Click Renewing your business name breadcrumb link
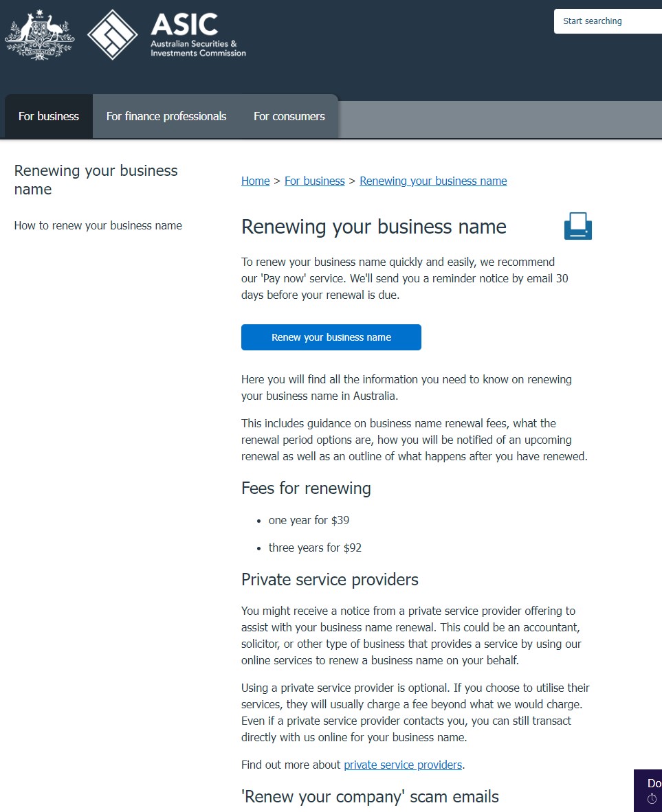Viewport: 662px width, 812px height. coord(433,181)
